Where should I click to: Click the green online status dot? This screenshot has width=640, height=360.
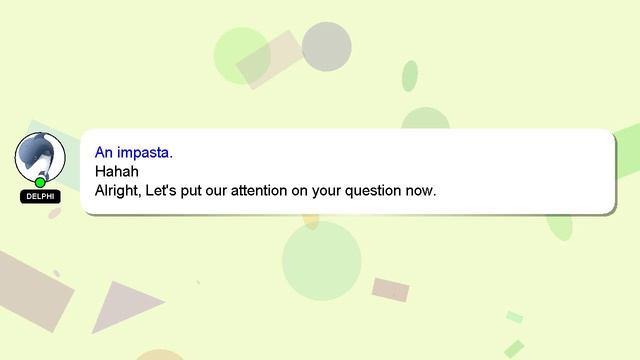(40, 182)
